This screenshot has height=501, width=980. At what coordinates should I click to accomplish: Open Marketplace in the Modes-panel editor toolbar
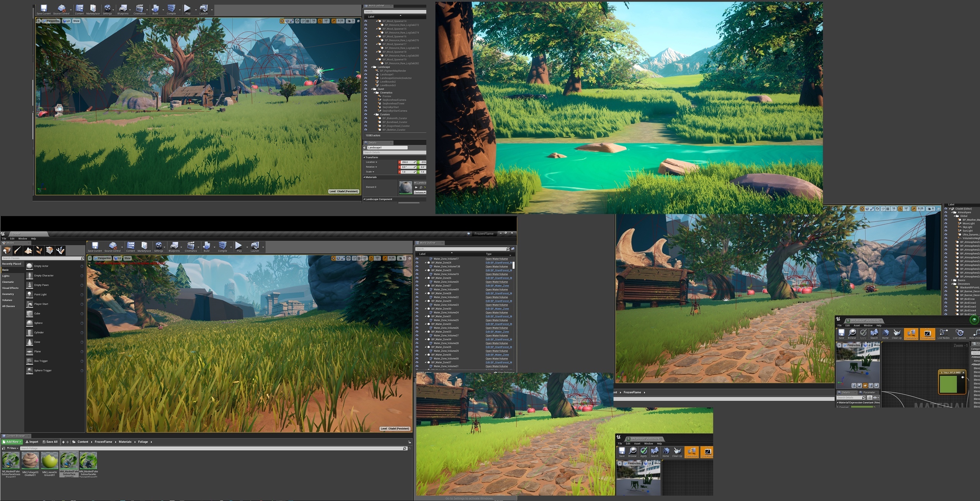144,247
